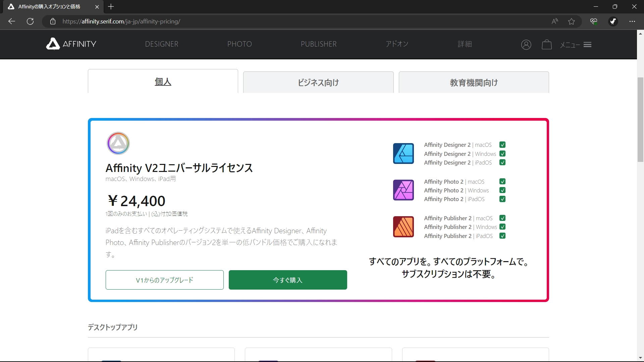Open the shopping basket icon
This screenshot has width=644, height=362.
(546, 45)
